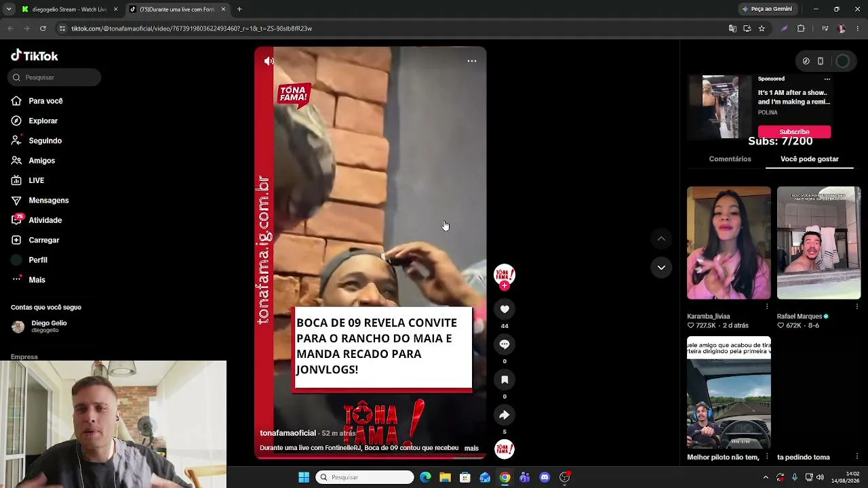Click the TikTok coins icon in top pill

(x=806, y=61)
